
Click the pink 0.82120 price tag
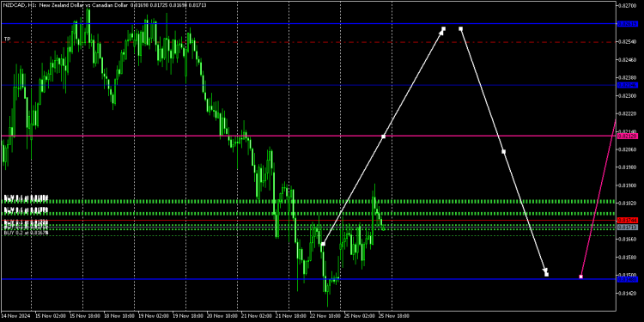tap(628, 136)
